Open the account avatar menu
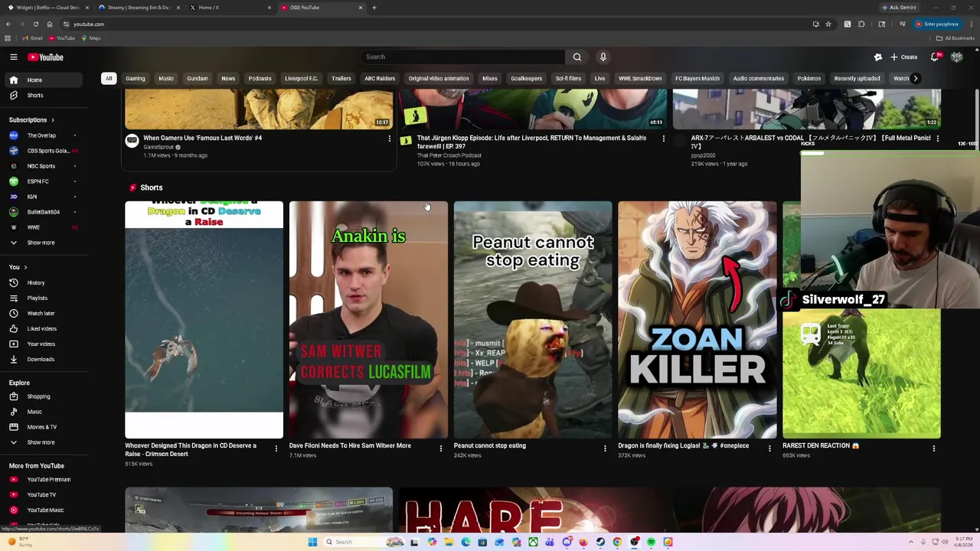The image size is (980, 551). point(956,57)
